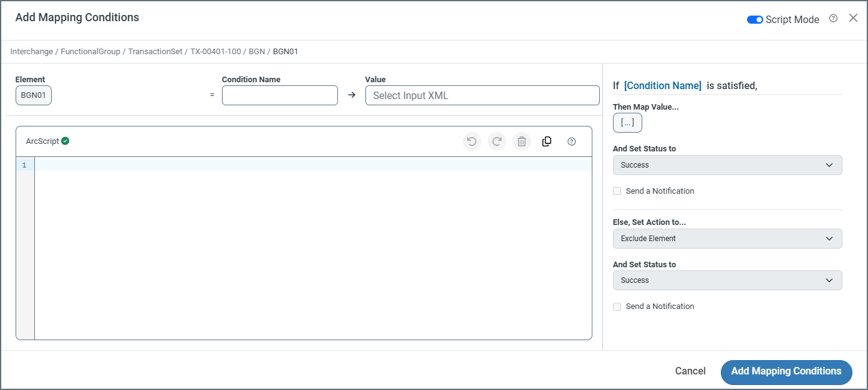The width and height of the screenshot is (868, 390).
Task: Click the green ArcScript validation checkmark
Action: (x=65, y=141)
